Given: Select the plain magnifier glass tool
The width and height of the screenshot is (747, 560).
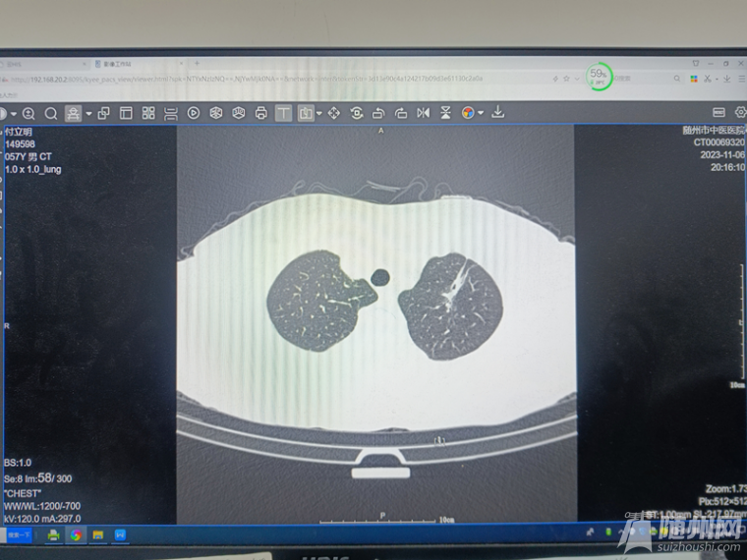Looking at the screenshot, I should (x=50, y=113).
